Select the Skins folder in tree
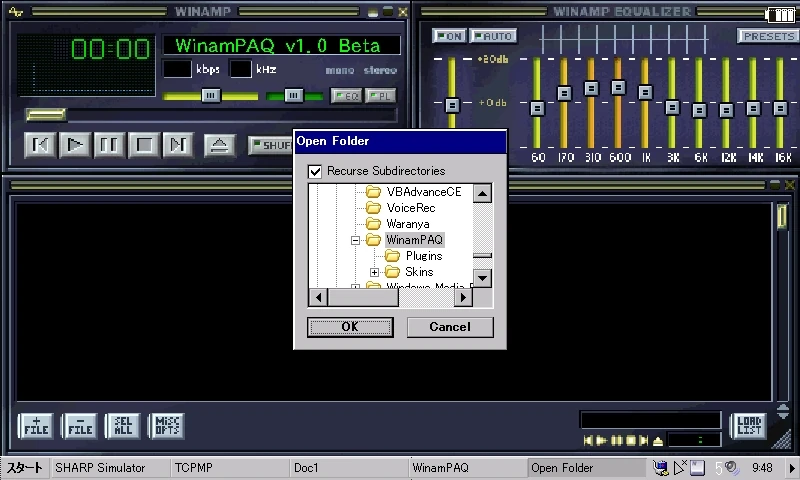This screenshot has height=480, width=800. coord(419,272)
